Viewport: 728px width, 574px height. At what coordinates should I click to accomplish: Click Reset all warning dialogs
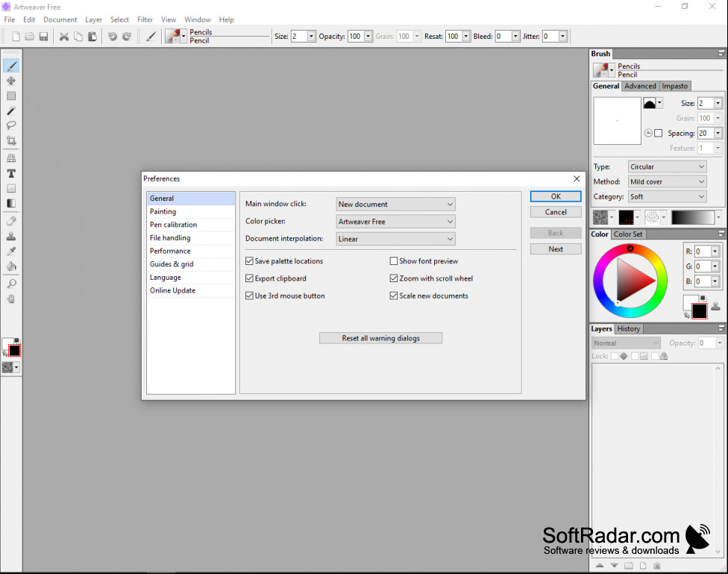click(380, 338)
